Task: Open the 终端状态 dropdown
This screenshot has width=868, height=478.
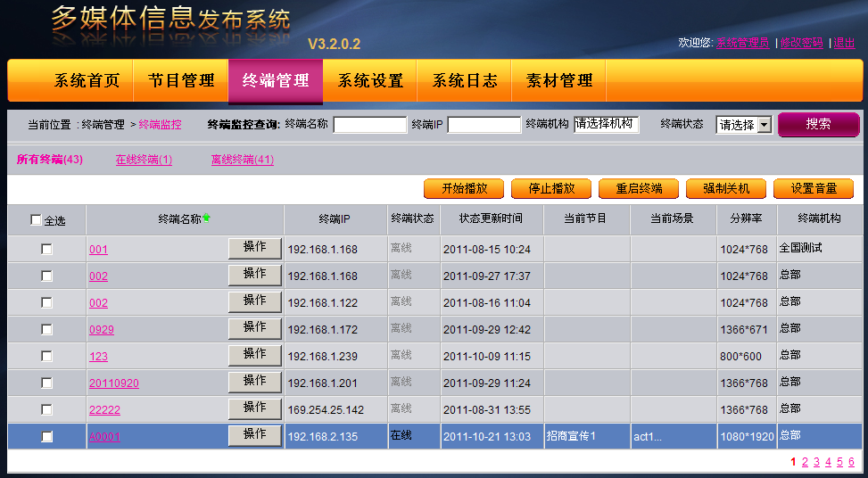Action: (744, 125)
